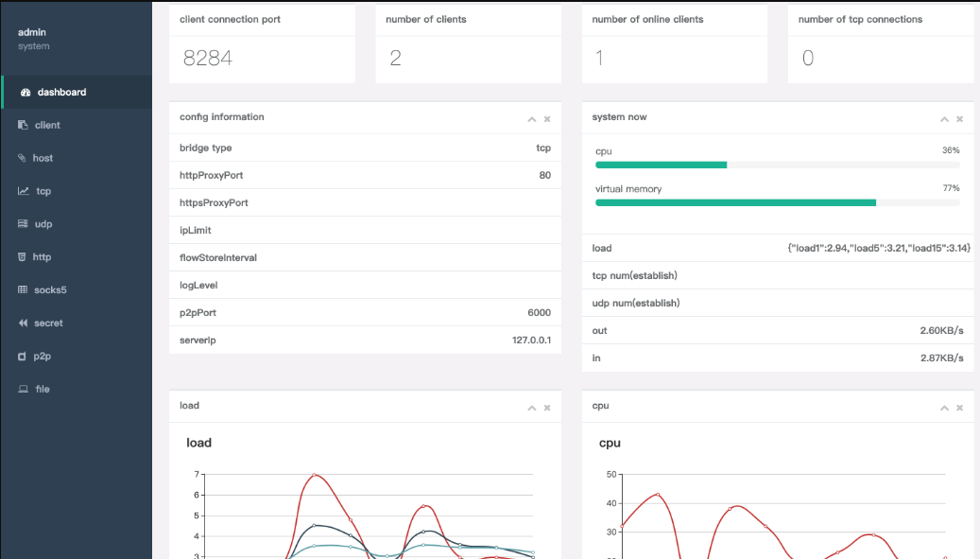Viewport: 980px width, 559px height.
Task: Click the tcp num(establish) row
Action: pyautogui.click(x=778, y=275)
